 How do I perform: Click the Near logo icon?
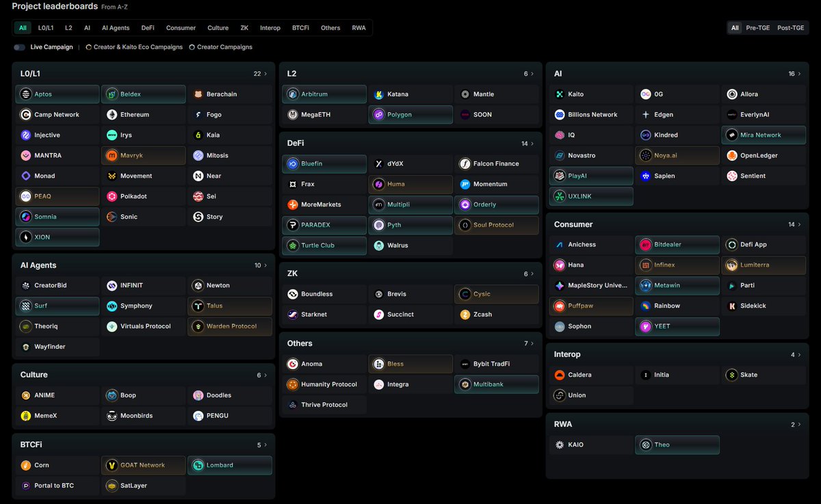tap(198, 176)
